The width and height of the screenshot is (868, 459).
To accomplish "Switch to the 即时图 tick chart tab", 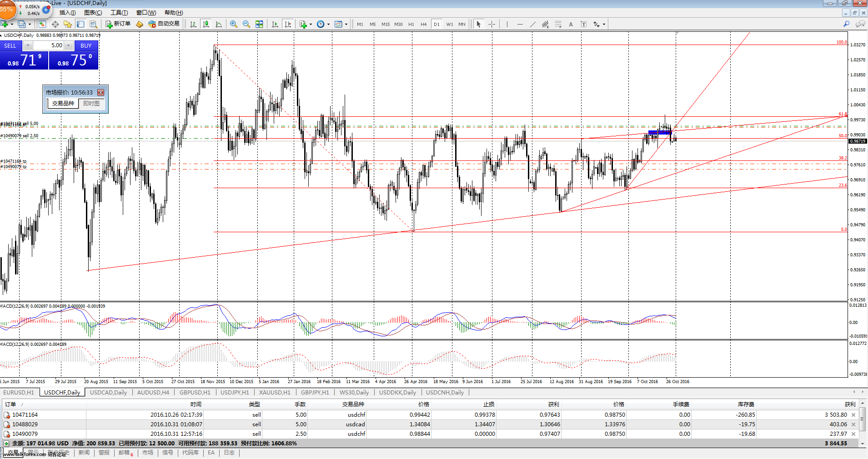I will tap(91, 104).
